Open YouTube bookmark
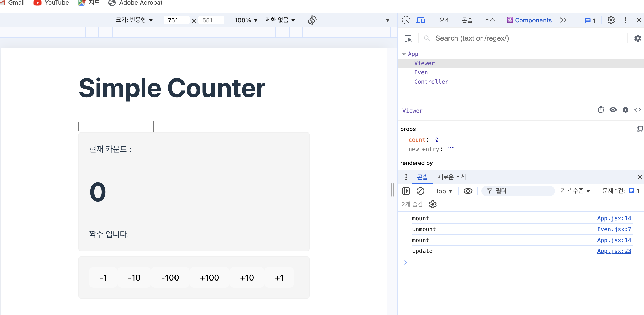The width and height of the screenshot is (644, 315). pos(51,3)
